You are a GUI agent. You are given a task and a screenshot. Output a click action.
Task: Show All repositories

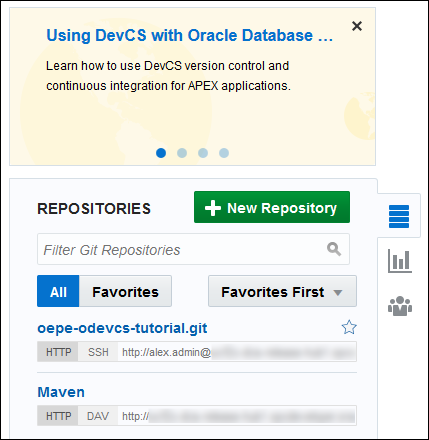pyautogui.click(x=58, y=291)
